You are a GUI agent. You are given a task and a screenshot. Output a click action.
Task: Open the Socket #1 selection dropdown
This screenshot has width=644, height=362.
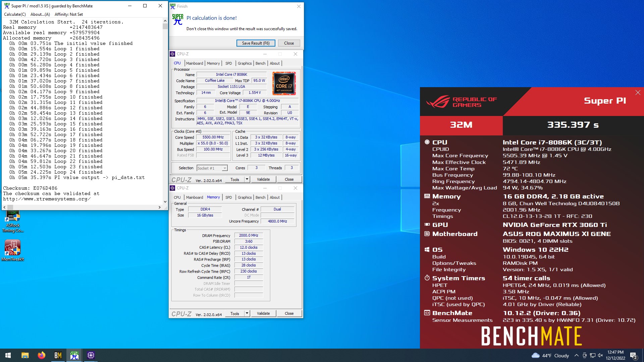coord(212,168)
